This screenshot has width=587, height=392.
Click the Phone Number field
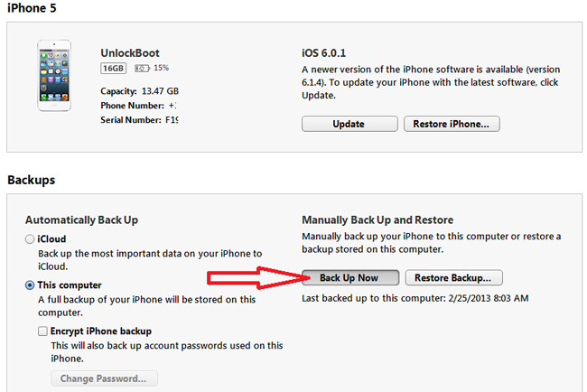pyautogui.click(x=138, y=106)
